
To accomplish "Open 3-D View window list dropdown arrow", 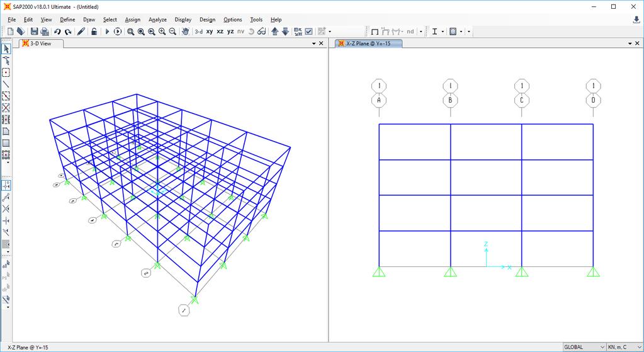I will pos(314,43).
